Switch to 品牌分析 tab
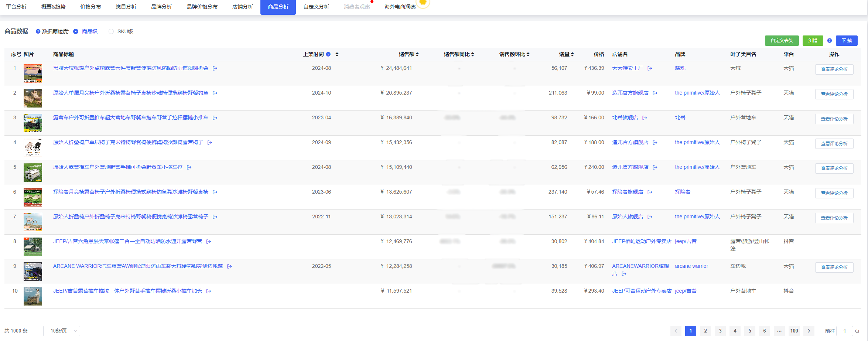 pos(161,7)
